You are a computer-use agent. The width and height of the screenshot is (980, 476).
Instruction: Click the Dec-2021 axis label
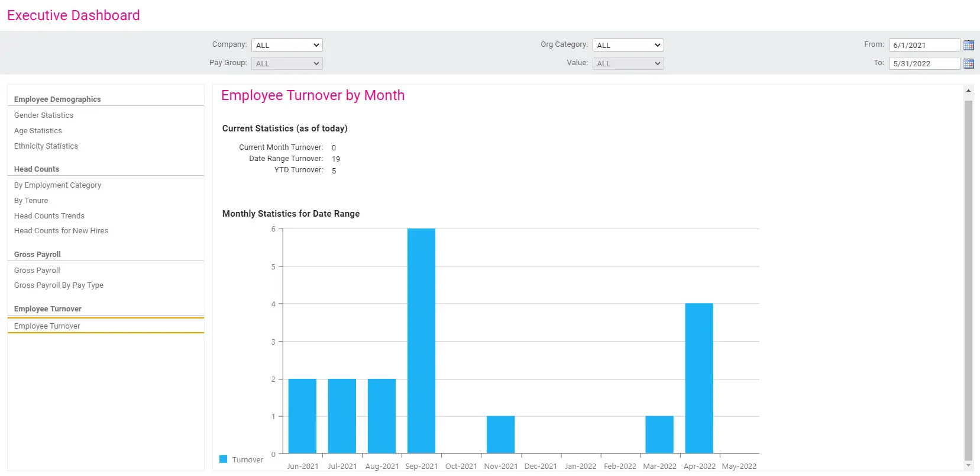tap(541, 467)
